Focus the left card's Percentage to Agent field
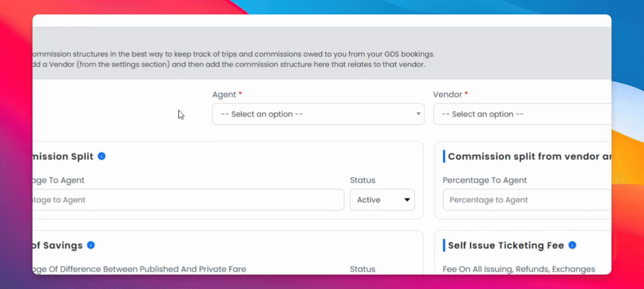Screen dimensions: 644x289 188,200
